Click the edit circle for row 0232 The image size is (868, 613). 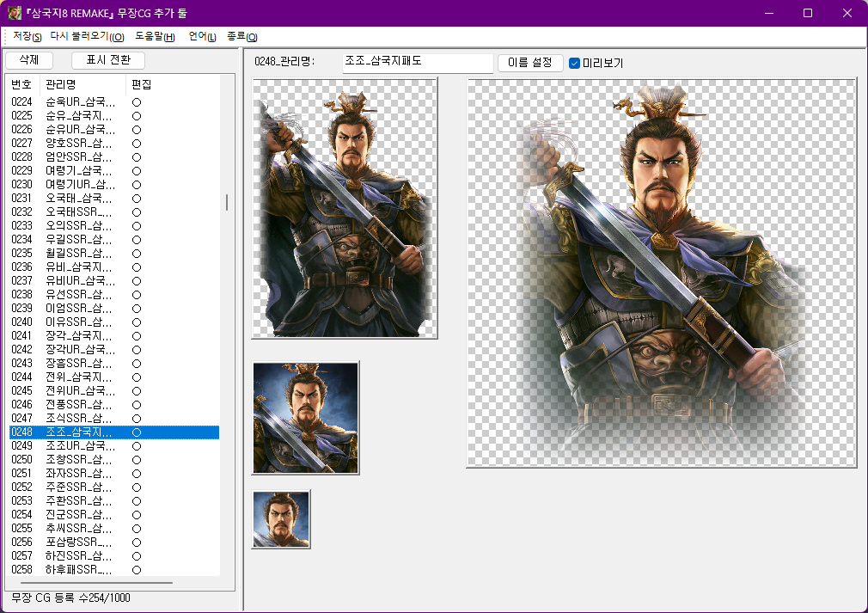coord(137,212)
